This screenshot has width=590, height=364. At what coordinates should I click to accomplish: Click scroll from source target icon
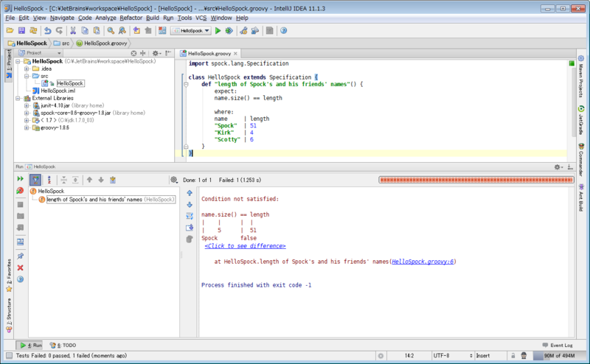pyautogui.click(x=133, y=53)
